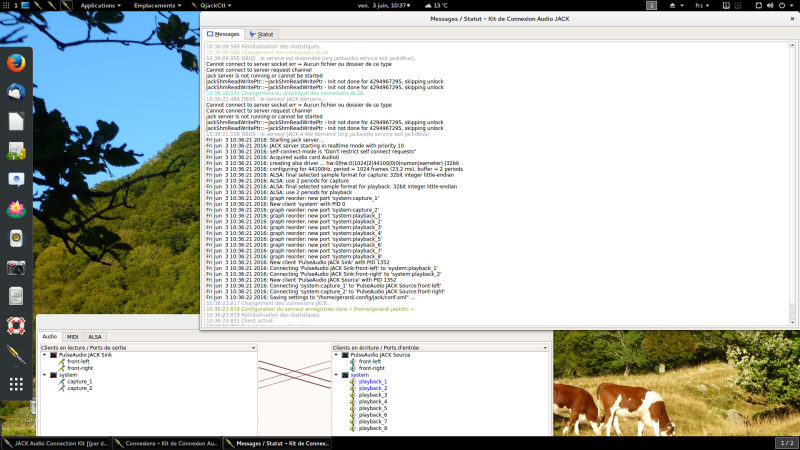Open the MIDI connections tab
The height and width of the screenshot is (450, 800).
[x=73, y=337]
